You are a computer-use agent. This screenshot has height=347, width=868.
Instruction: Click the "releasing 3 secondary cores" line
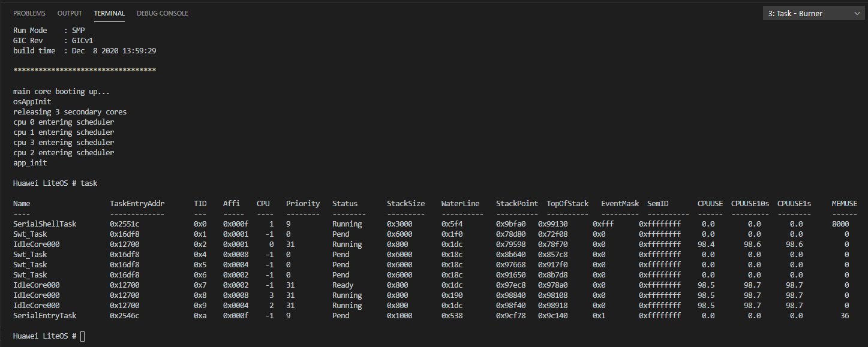coord(70,112)
